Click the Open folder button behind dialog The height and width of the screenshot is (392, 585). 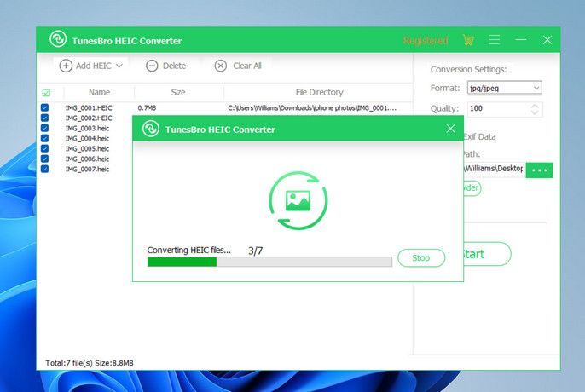point(472,188)
